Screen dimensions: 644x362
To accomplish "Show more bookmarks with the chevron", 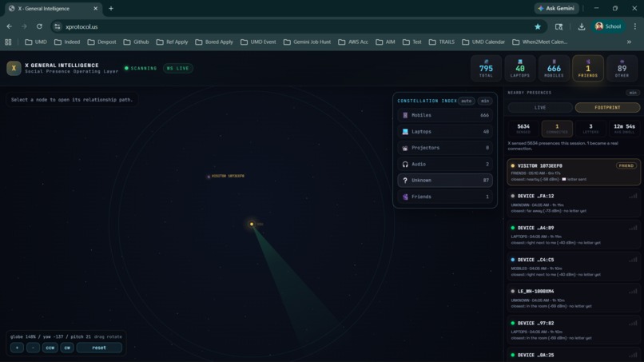I will (629, 42).
